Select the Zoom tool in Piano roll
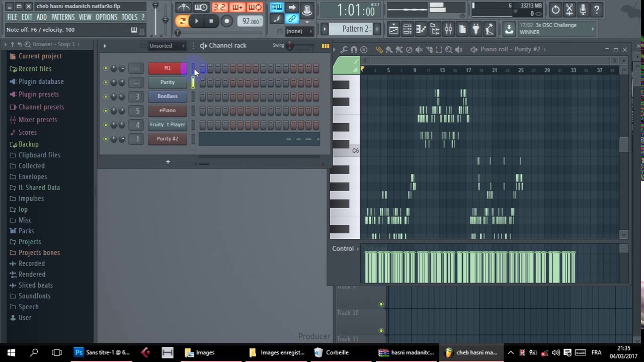Viewport: 644px width, 362px height. (x=448, y=49)
